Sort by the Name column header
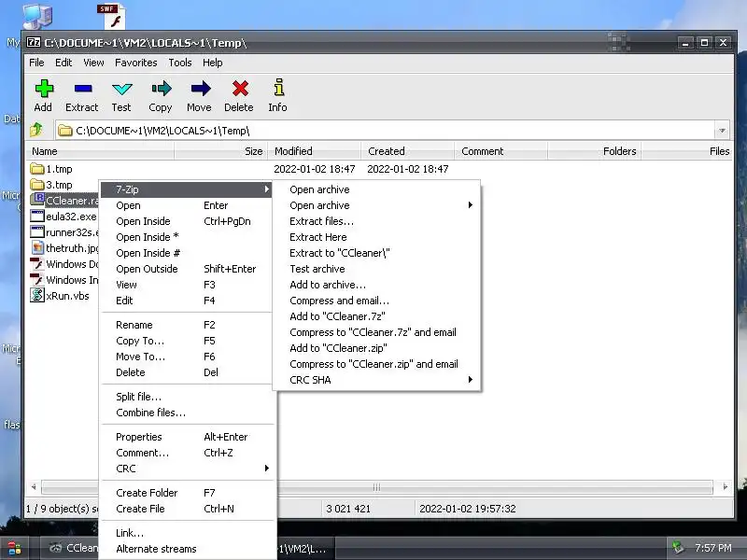Viewport: 747px width, 560px height. (99, 151)
